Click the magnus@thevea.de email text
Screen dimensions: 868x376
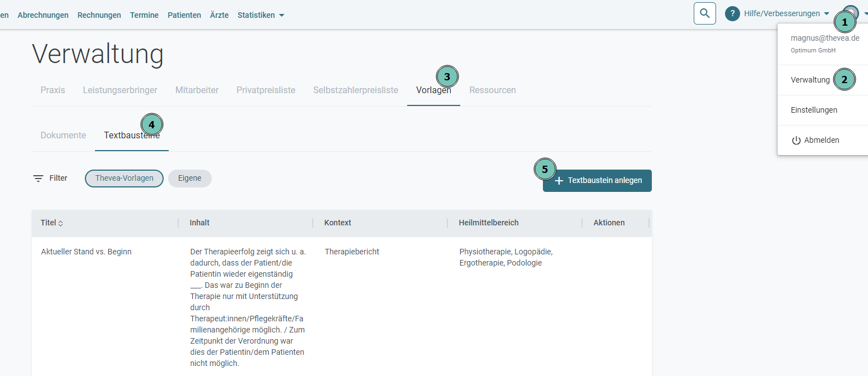pos(825,38)
